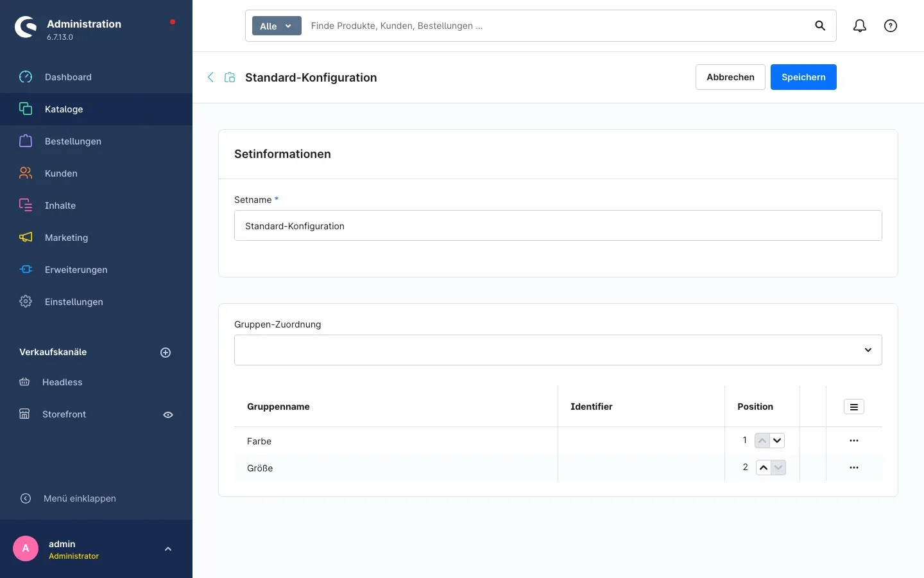Move Größe position down arrow
This screenshot has width=924, height=578.
tap(778, 468)
